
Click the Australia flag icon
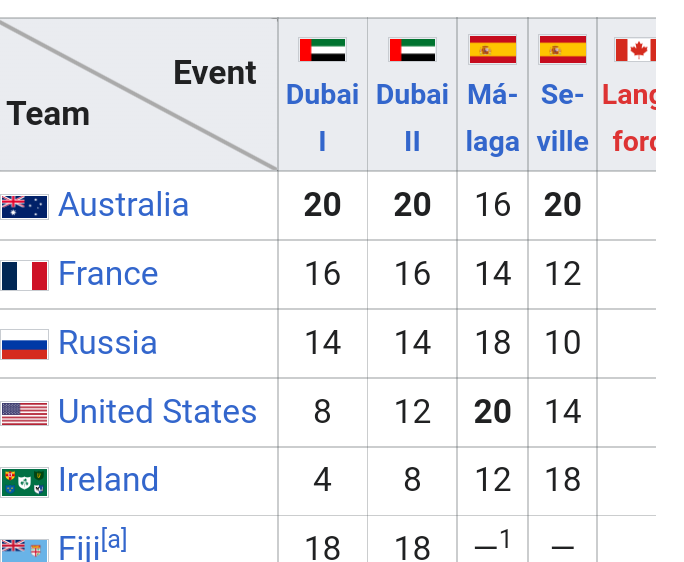(x=24, y=207)
